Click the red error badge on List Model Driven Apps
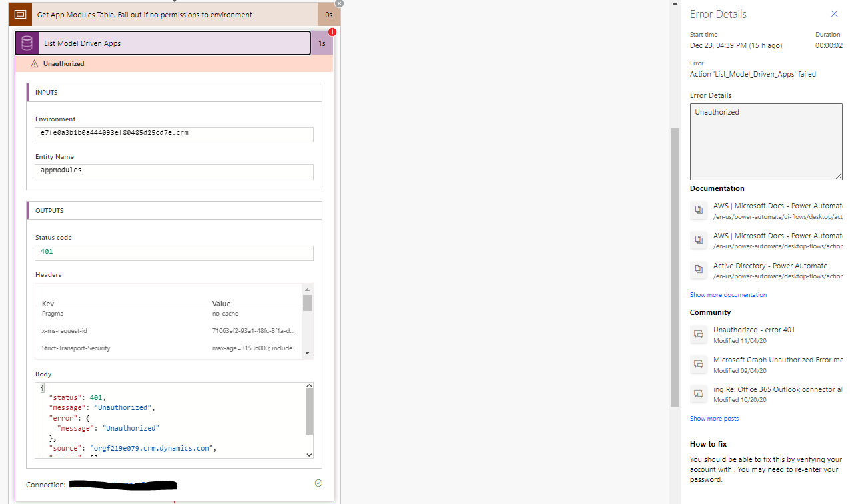The width and height of the screenshot is (850, 504). coord(332,31)
